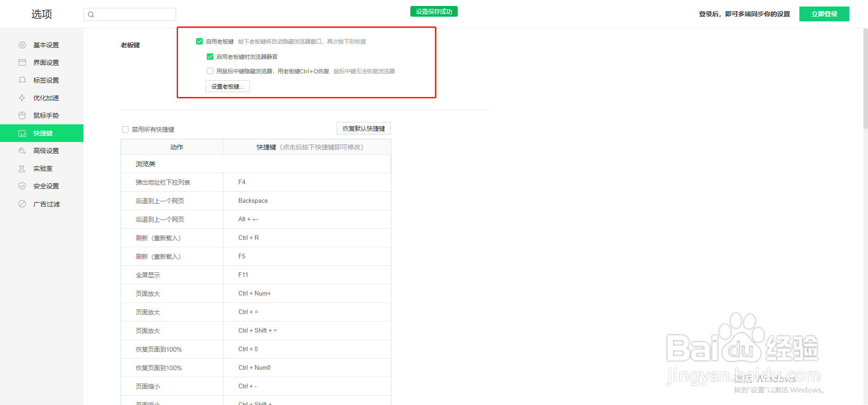
Task: Click the 广告过滤 block icon
Action: tap(22, 204)
